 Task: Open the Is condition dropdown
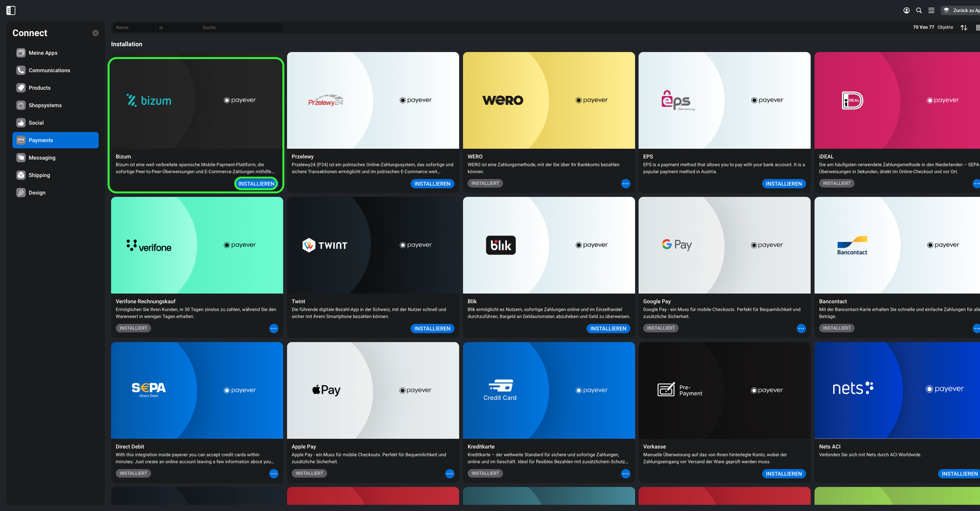[x=177, y=28]
